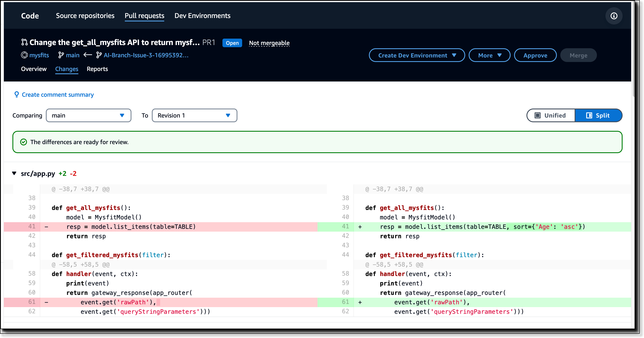Go to the Overview tab
This screenshot has width=644, height=338.
[34, 69]
